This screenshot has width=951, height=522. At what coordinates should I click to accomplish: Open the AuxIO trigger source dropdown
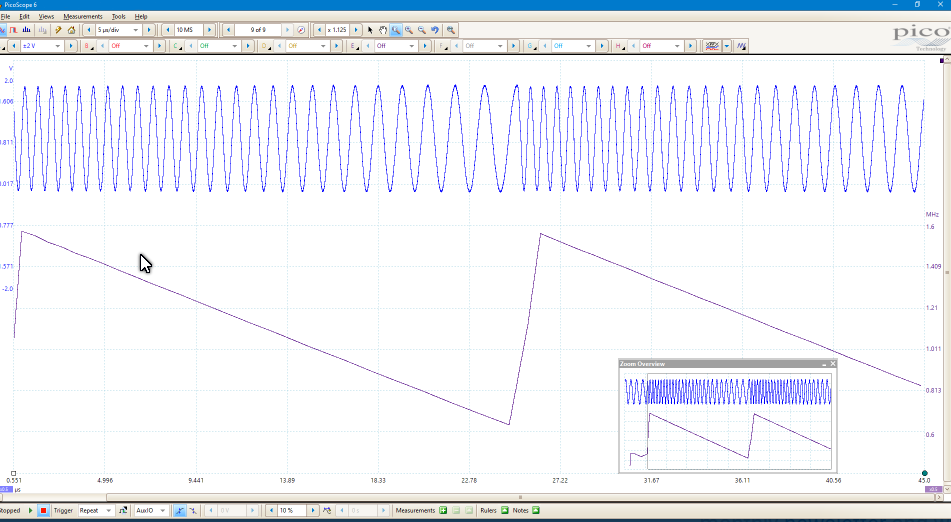pyautogui.click(x=163, y=510)
